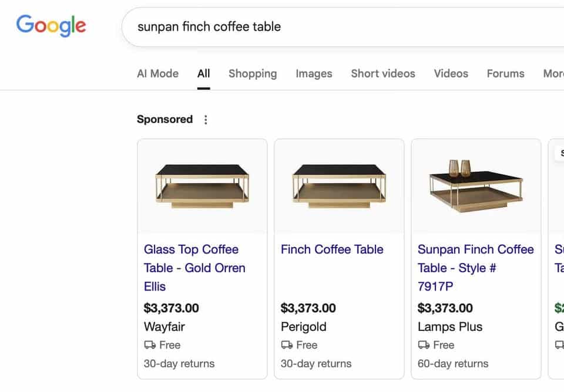The height and width of the screenshot is (392, 564).
Task: Open the Short videos tab
Action: pos(383,73)
